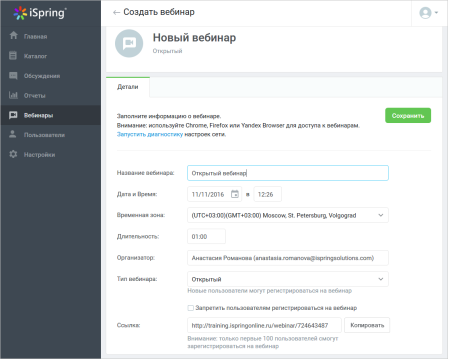Click the Копировать button next to link

pyautogui.click(x=367, y=325)
